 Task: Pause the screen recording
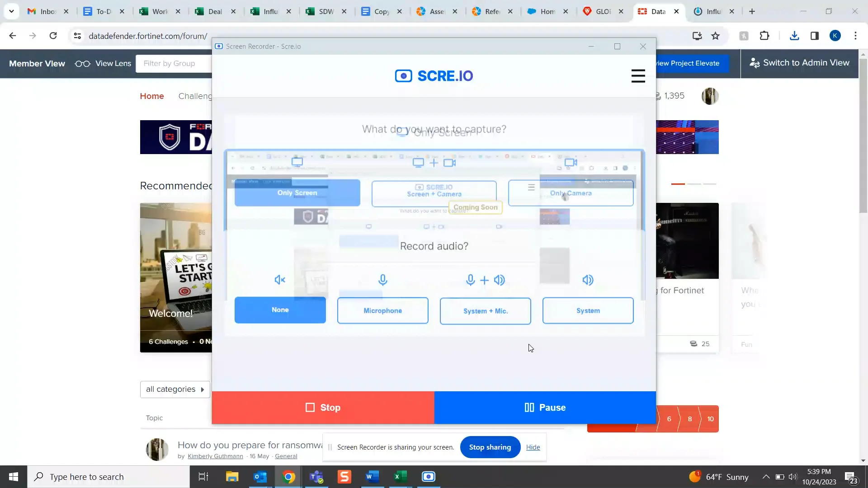pyautogui.click(x=545, y=408)
